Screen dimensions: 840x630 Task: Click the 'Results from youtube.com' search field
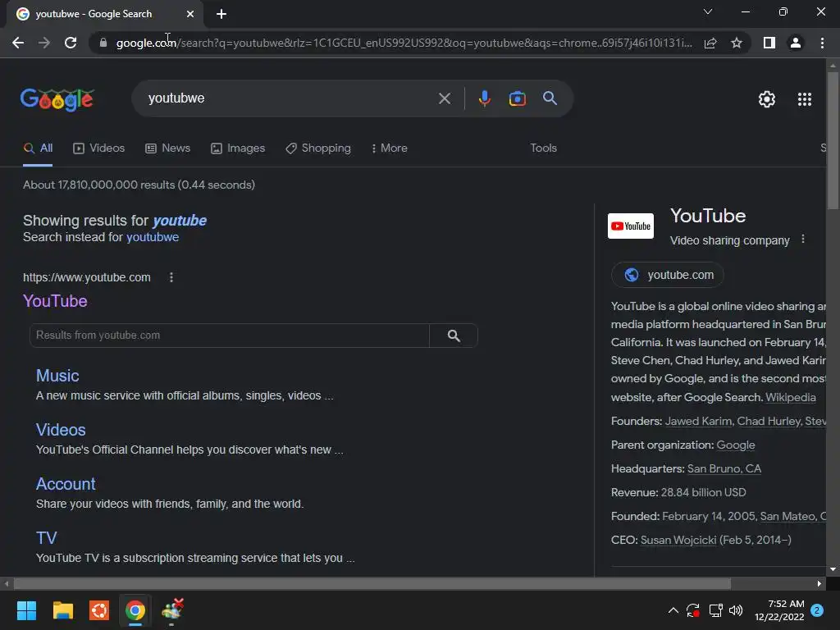230,336
